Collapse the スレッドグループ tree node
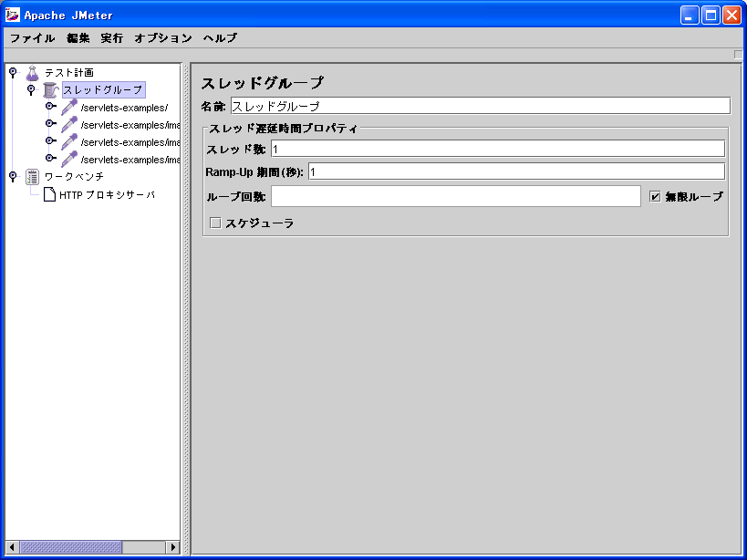This screenshot has width=747, height=560. click(x=31, y=89)
